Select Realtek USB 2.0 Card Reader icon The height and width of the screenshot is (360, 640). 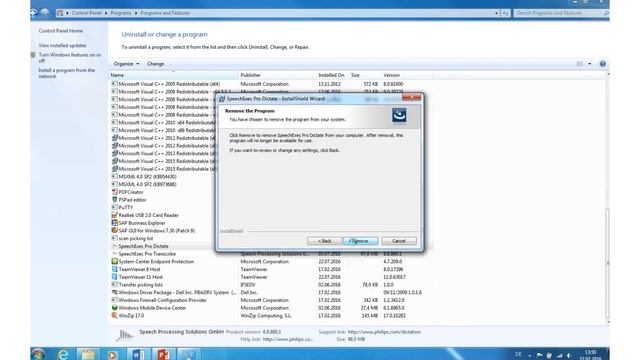click(x=115, y=215)
